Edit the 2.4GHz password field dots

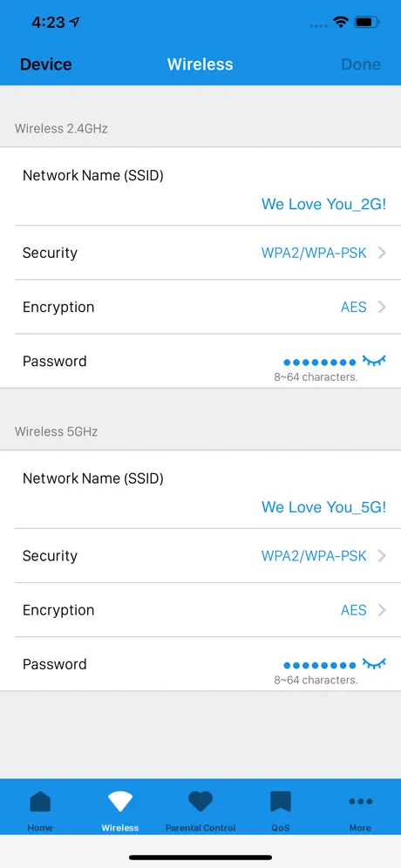pos(320,363)
